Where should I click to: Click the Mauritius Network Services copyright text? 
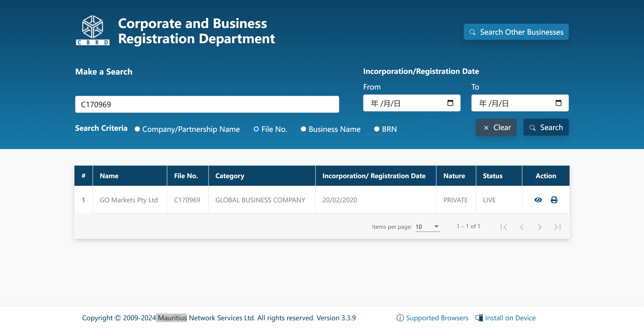(x=219, y=318)
